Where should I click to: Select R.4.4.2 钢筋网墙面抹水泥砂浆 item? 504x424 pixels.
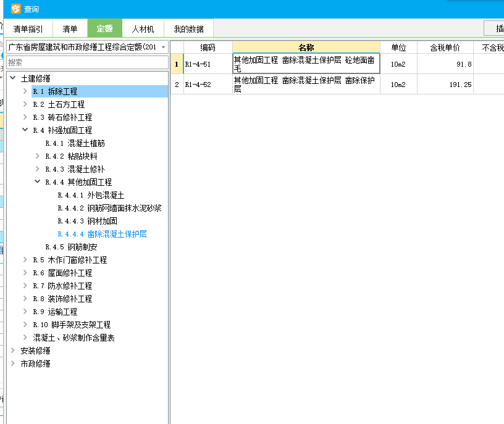coord(109,208)
